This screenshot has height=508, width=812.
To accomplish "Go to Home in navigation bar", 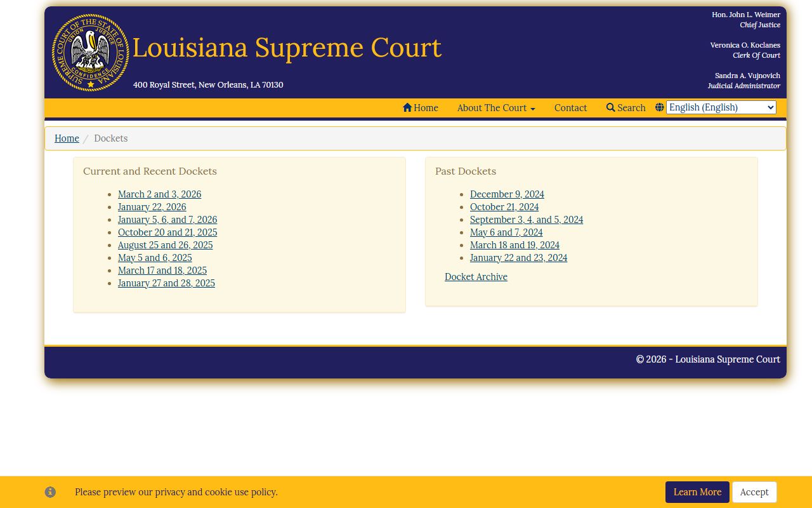I will click(x=421, y=108).
